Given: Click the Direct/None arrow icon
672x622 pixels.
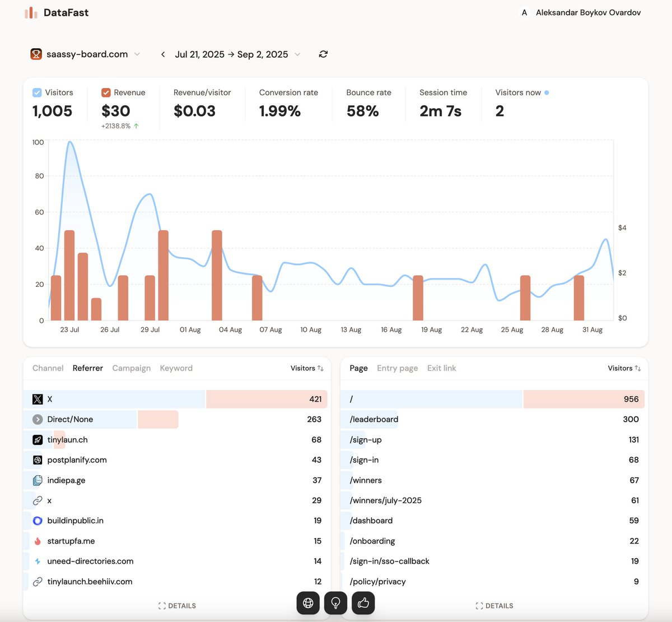Looking at the screenshot, I should click(38, 419).
